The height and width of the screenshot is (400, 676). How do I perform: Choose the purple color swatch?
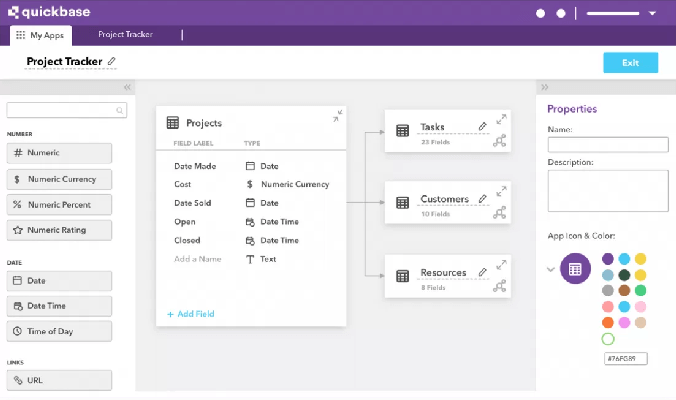608,259
